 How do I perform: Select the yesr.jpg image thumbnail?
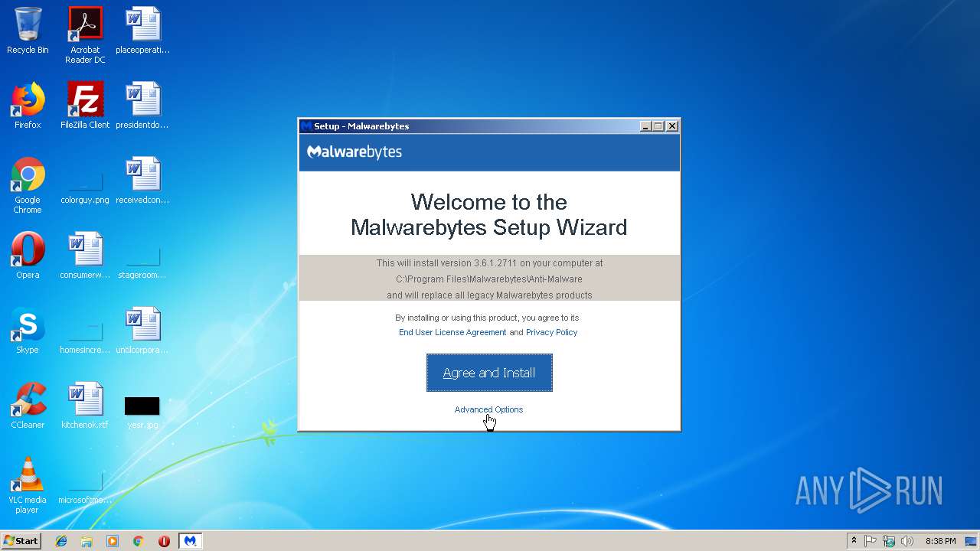tap(142, 412)
